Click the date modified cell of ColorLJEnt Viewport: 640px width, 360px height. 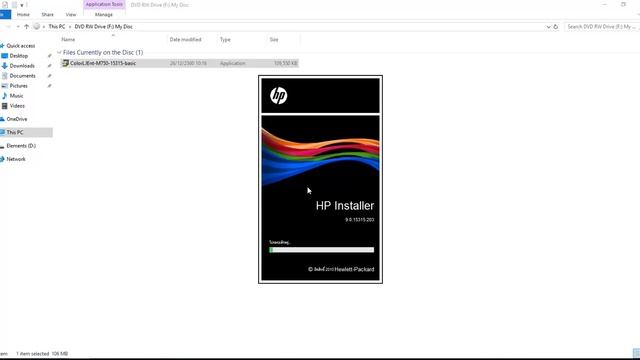click(x=188, y=63)
